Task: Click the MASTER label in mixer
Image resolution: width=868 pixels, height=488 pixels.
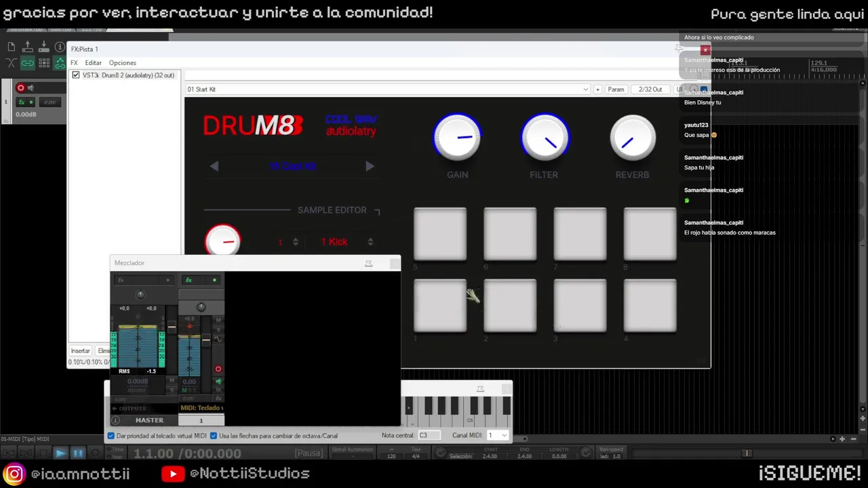Action: 149,420
